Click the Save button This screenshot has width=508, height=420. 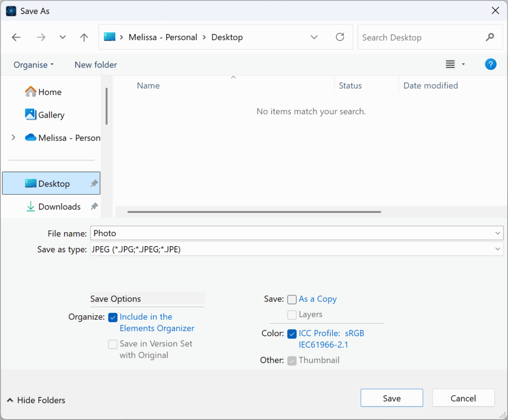[391, 398]
